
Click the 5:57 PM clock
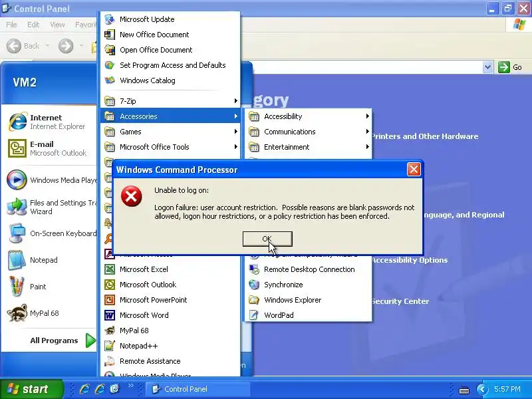[507, 389]
